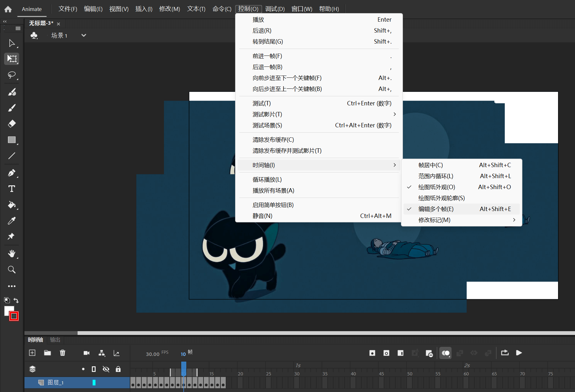Select the Lasso tool
This screenshot has height=392, width=575.
coord(12,75)
